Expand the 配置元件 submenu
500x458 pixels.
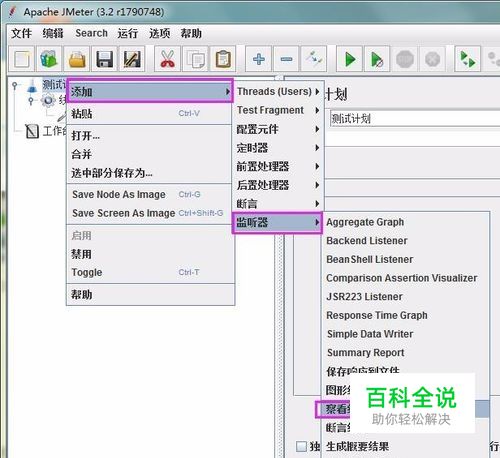278,129
